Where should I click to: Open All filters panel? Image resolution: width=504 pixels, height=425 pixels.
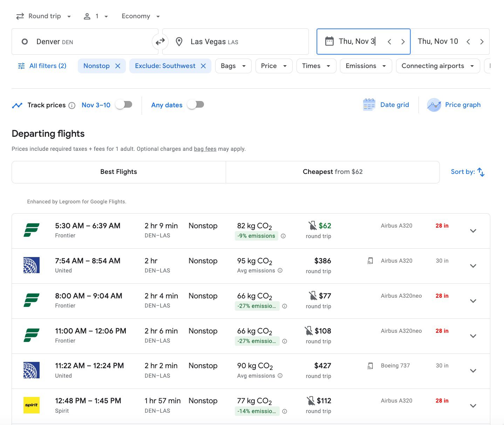(x=42, y=66)
